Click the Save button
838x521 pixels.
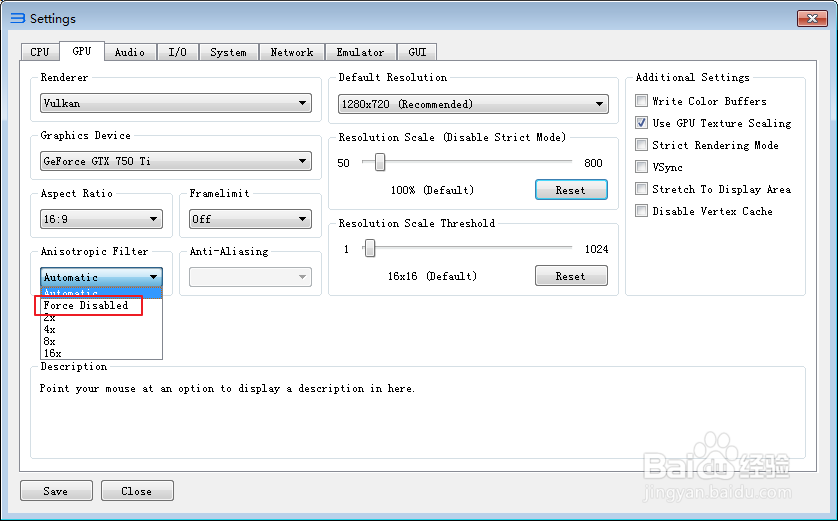click(56, 491)
